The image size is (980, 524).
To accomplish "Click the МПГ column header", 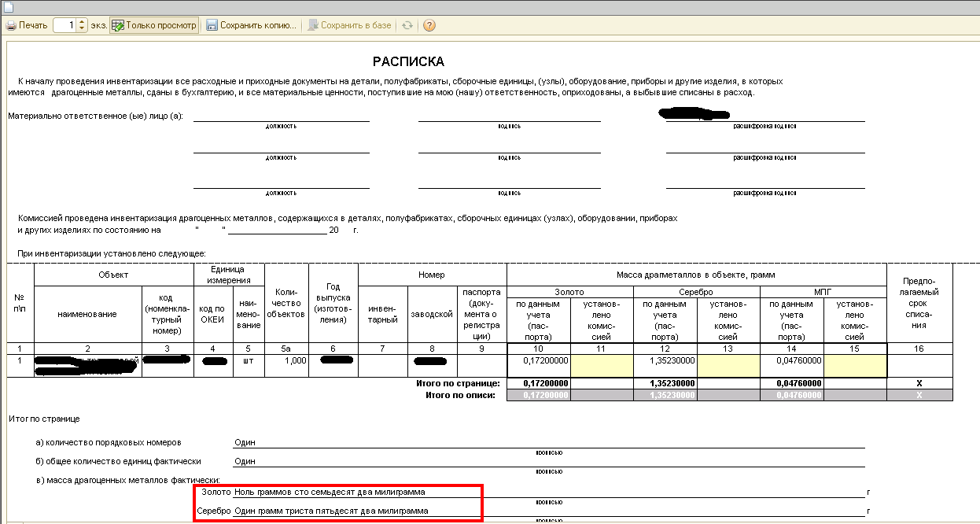I will [x=823, y=292].
